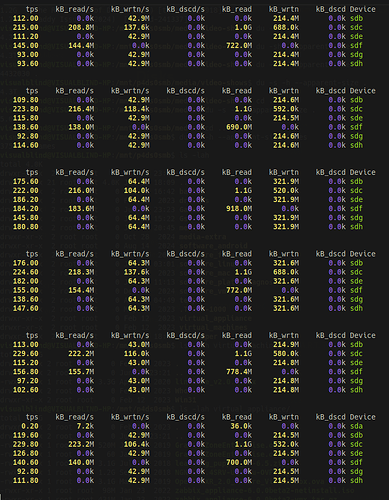Click the 690.0M kB_read value

[x=239, y=127]
